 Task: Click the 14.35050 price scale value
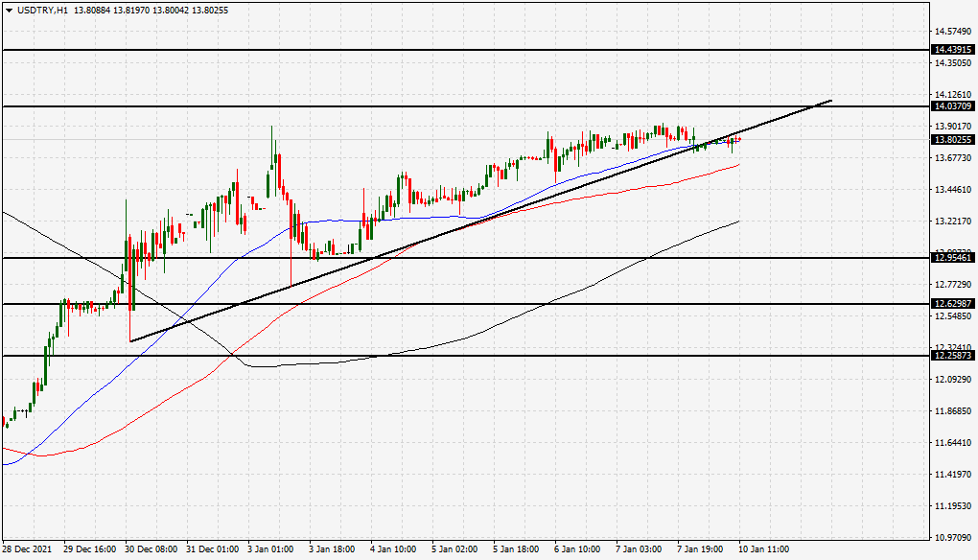pyautogui.click(x=953, y=63)
